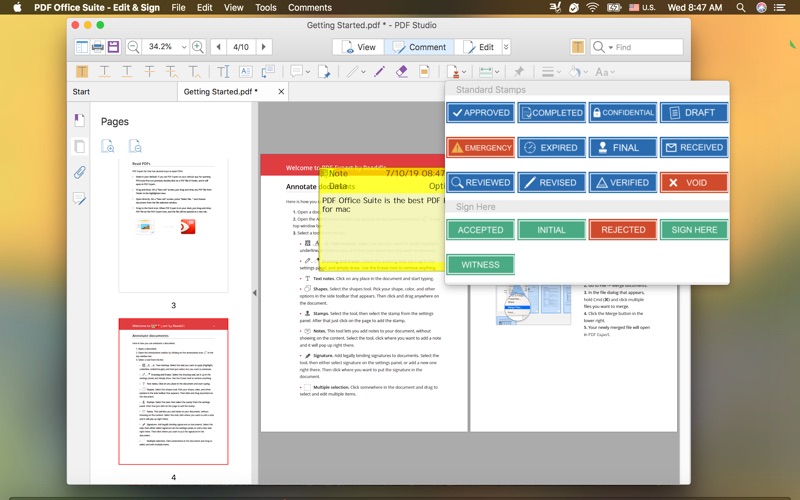Image resolution: width=800 pixels, height=500 pixels.
Task: Open macOS Spotlight search
Action: coord(741,7)
